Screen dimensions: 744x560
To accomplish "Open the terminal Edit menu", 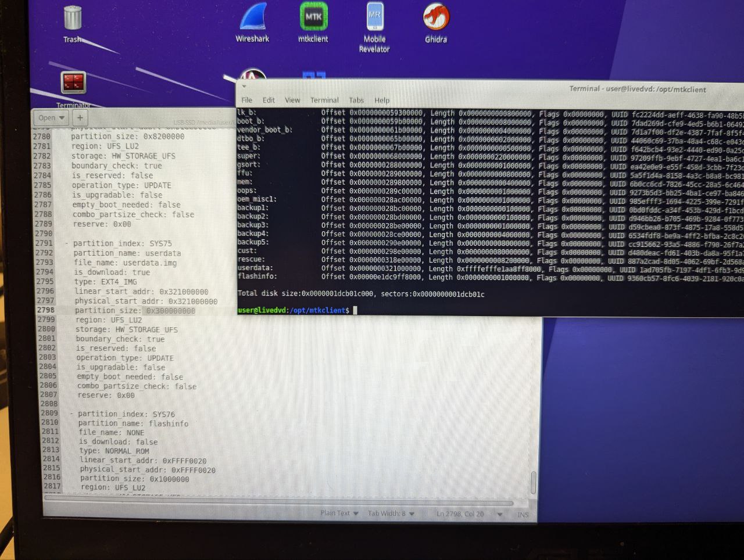I will [269, 100].
